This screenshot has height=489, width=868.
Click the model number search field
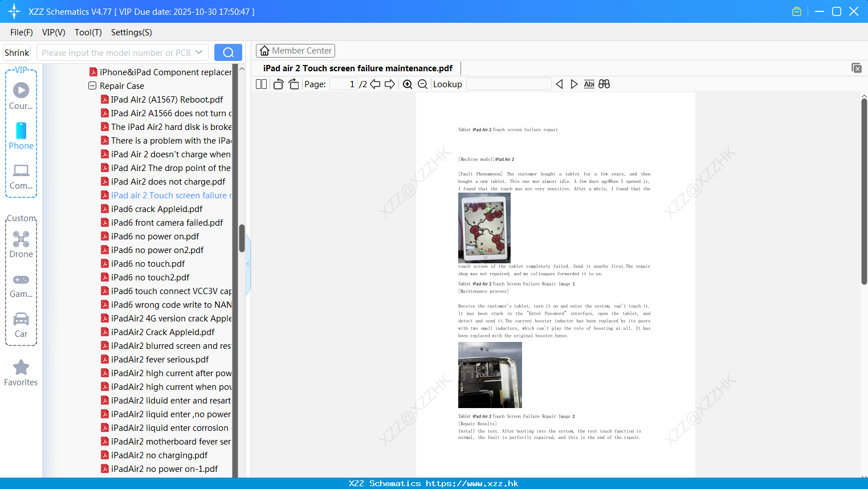116,52
